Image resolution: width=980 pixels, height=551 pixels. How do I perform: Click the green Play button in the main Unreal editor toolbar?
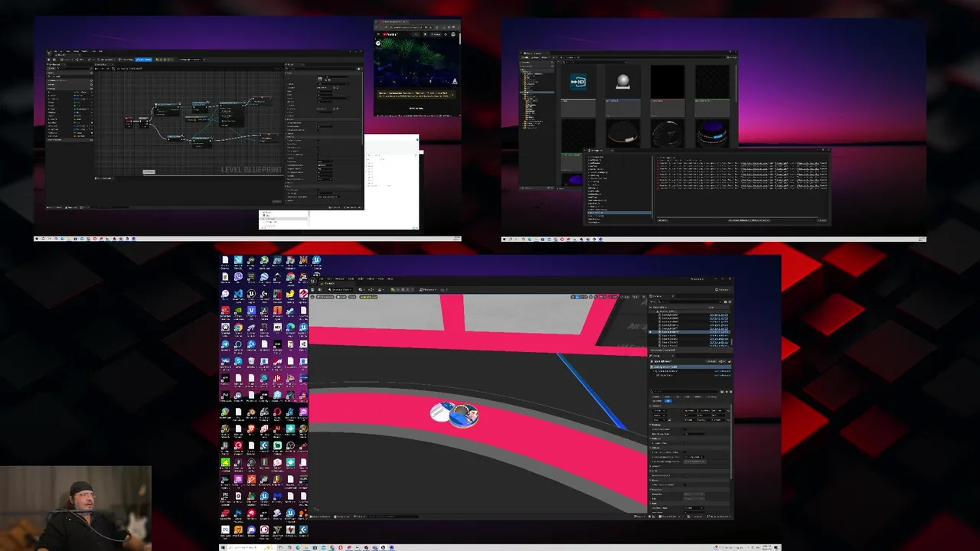click(x=393, y=289)
